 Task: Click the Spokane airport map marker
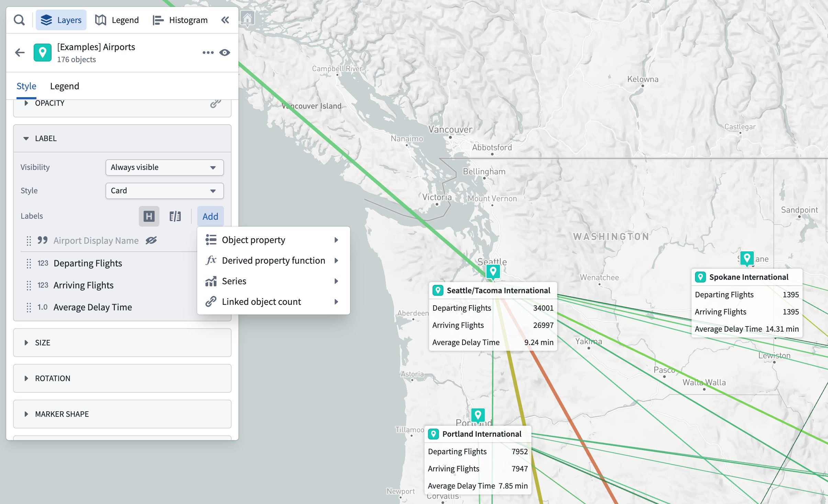tap(747, 259)
